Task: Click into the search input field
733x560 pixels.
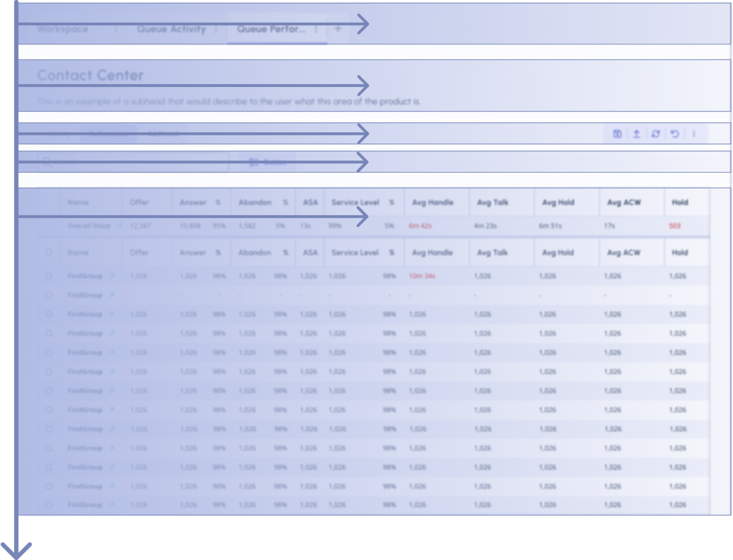Action: 134,162
